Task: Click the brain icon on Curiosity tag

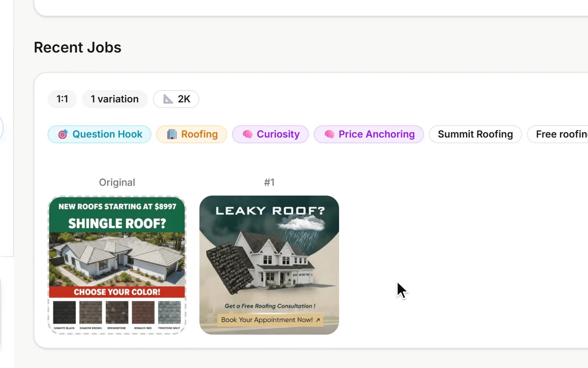Action: pyautogui.click(x=247, y=134)
